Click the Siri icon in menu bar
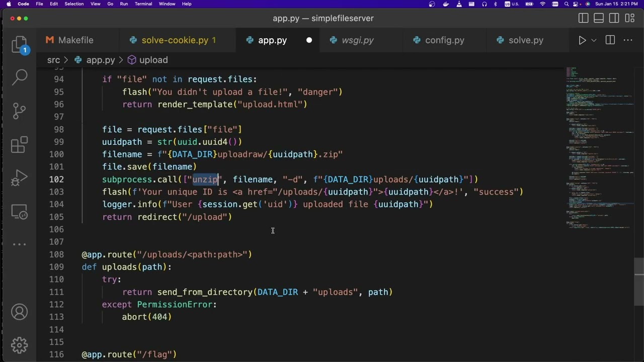The image size is (644, 362). coord(588,4)
